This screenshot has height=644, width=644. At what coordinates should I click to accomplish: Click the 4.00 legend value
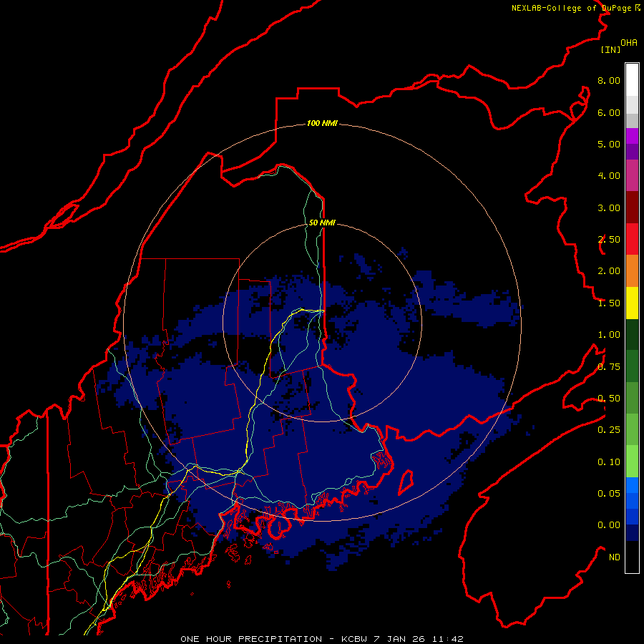pos(609,176)
